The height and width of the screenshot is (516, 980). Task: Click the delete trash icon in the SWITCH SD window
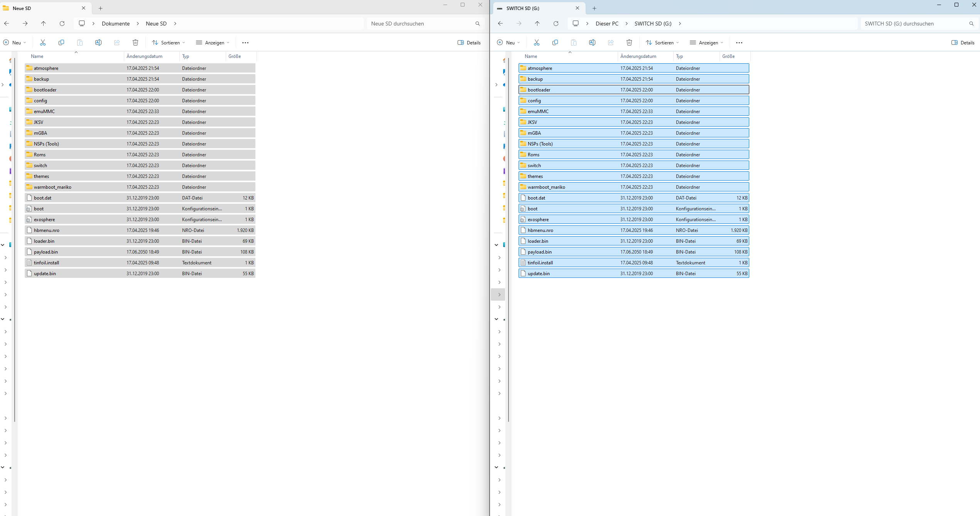pyautogui.click(x=629, y=42)
